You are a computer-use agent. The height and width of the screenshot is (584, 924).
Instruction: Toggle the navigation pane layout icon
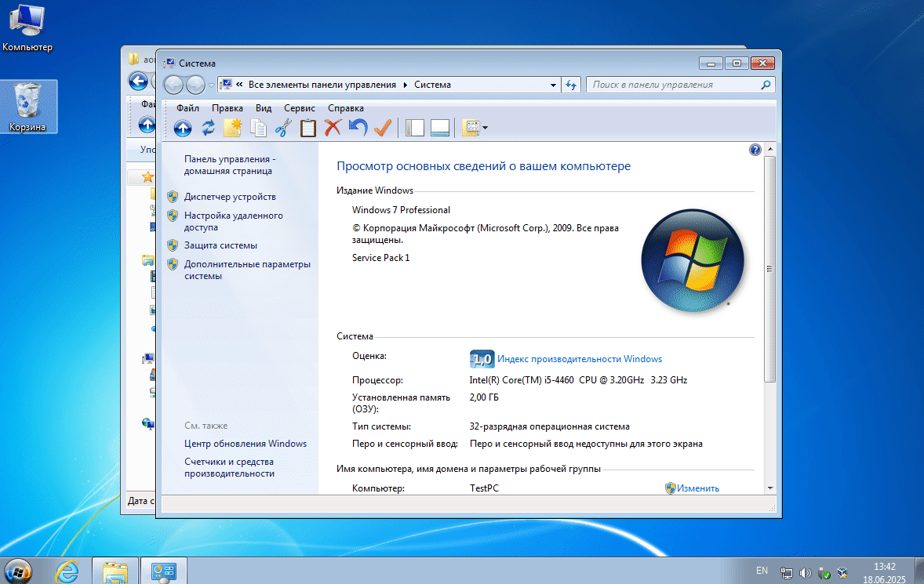(415, 128)
